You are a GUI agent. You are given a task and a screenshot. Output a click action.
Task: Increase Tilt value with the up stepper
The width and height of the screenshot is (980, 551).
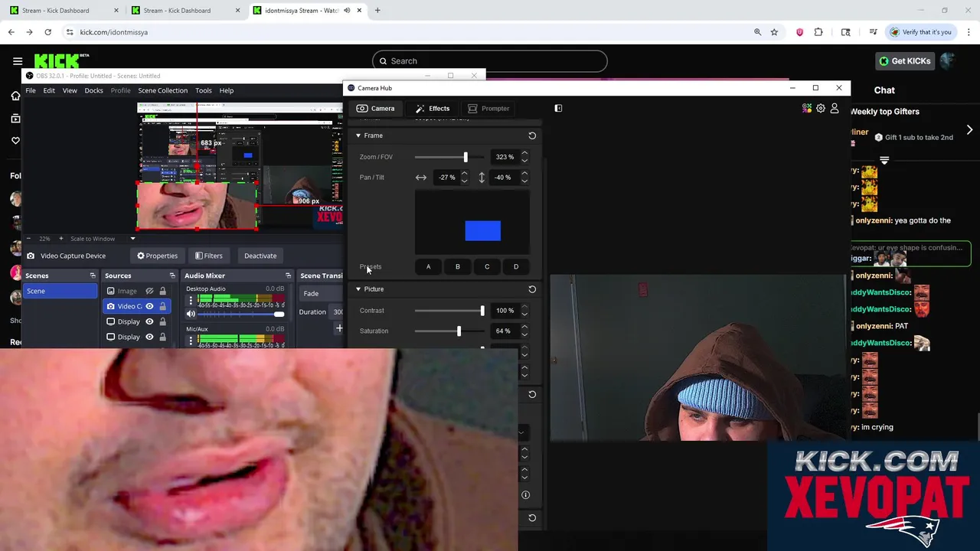point(524,174)
